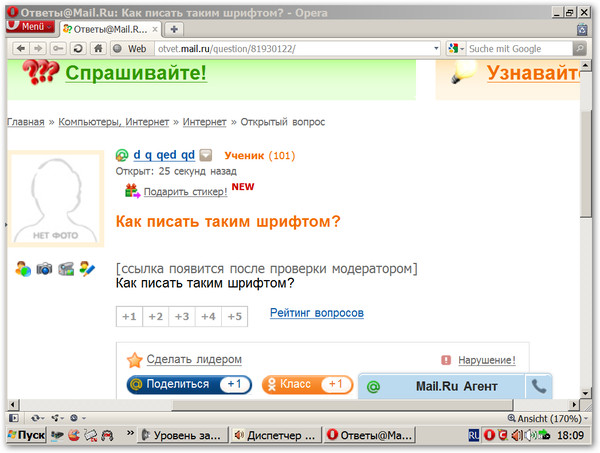This screenshot has width=600, height=453.
Task: Open the Opera Menü button
Action: click(30, 27)
